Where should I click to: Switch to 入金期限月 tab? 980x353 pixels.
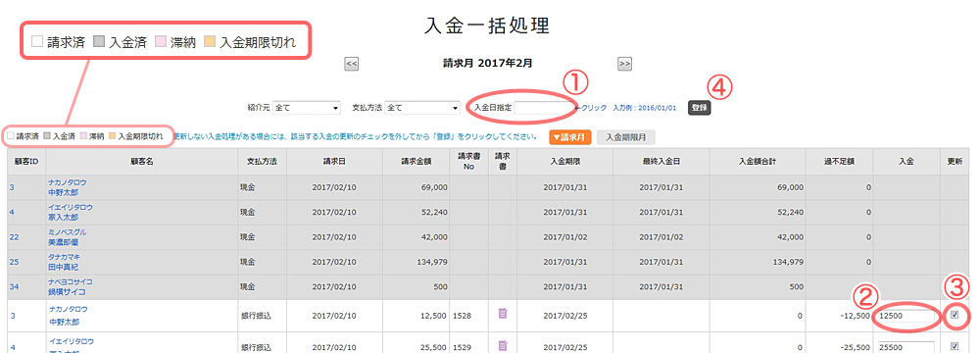(626, 136)
